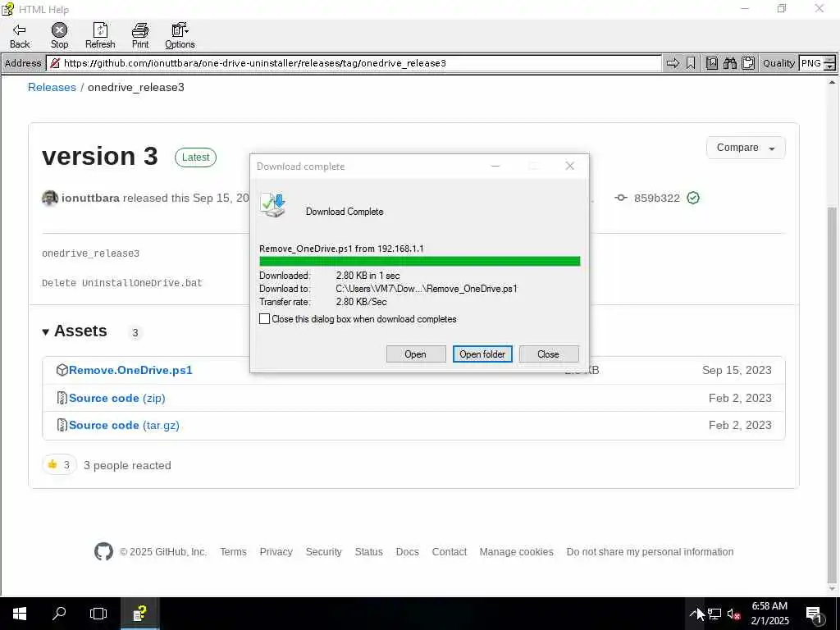Stop page loading with the Stop button
The width and height of the screenshot is (840, 630).
pos(59,36)
